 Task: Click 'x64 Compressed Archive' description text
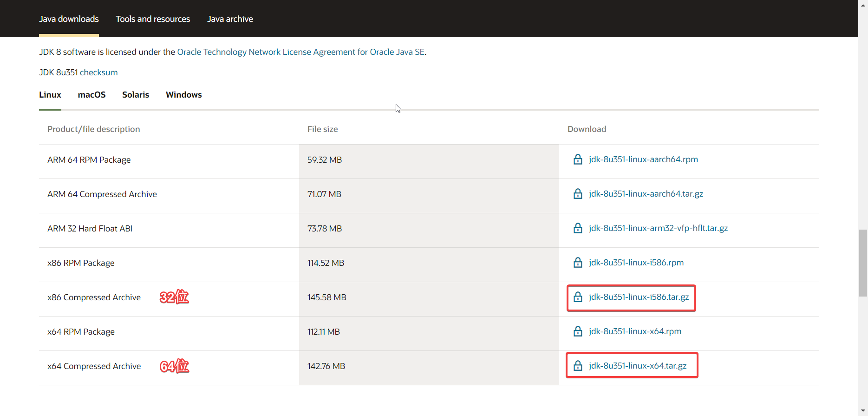(x=94, y=366)
